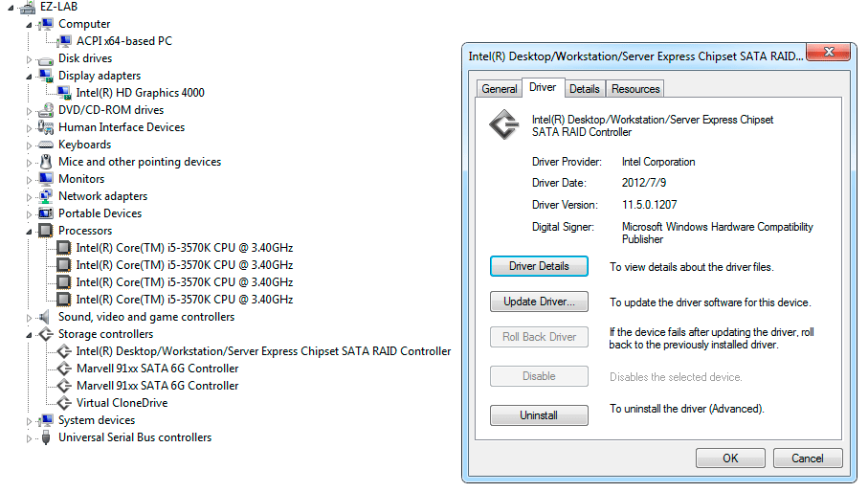Click the Driver Details button

pyautogui.click(x=539, y=266)
